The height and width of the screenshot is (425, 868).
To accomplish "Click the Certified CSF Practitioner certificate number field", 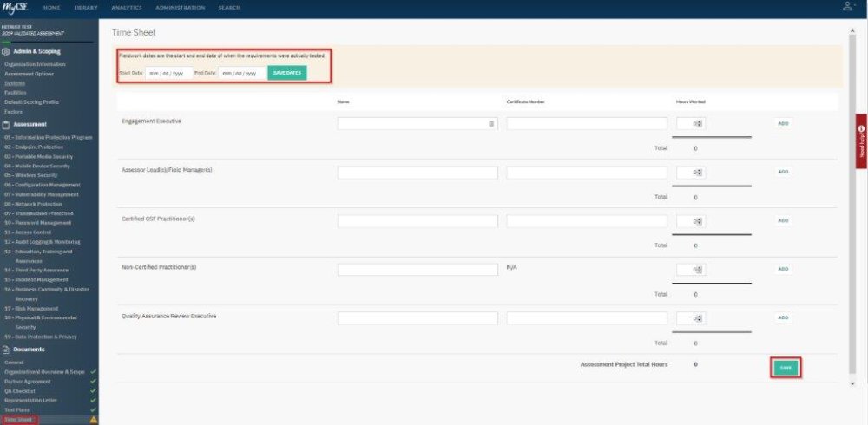I will 587,221.
